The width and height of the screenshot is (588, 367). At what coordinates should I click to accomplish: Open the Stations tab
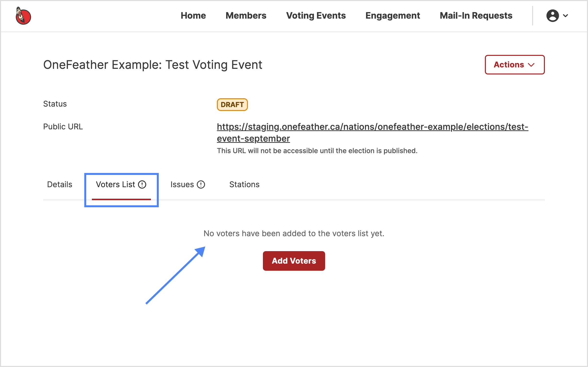244,184
